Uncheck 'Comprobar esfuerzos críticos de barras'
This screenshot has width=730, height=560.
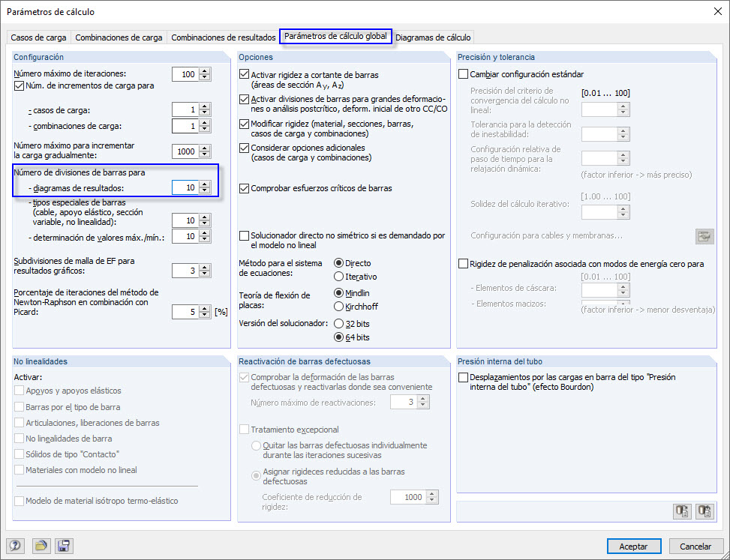(x=243, y=189)
